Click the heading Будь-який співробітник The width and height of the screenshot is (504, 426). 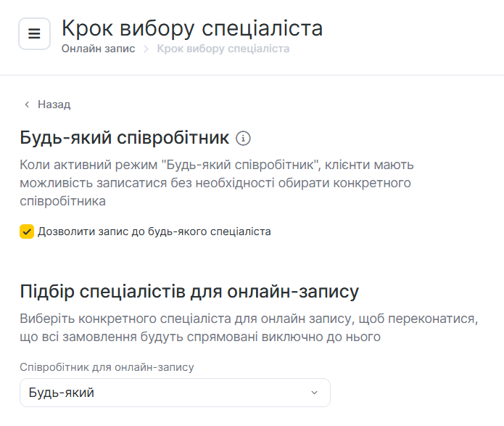(x=125, y=138)
